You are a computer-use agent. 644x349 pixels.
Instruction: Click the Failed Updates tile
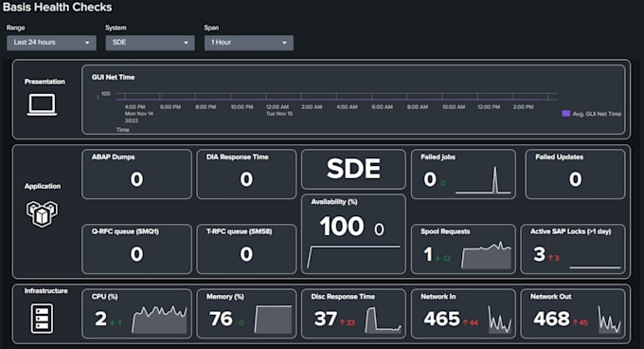point(575,174)
